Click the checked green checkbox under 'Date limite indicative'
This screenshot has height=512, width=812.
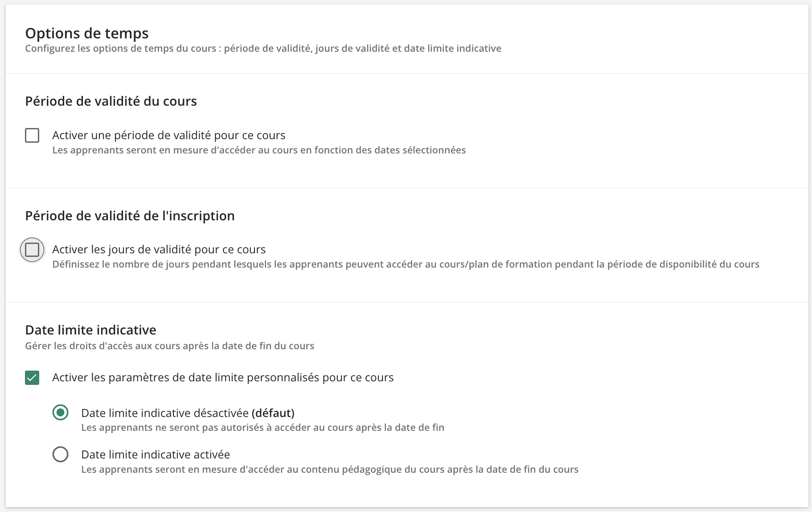tap(32, 377)
